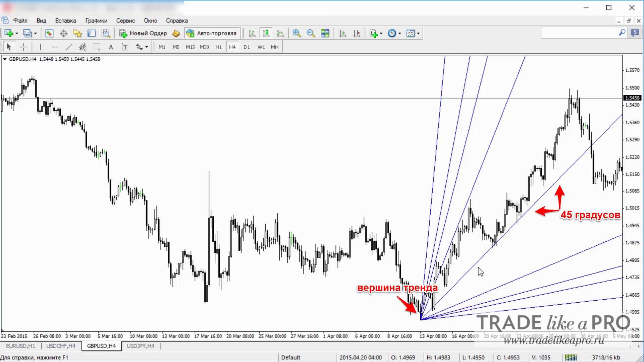Switch chart to Candlesticks mode

coord(266,33)
